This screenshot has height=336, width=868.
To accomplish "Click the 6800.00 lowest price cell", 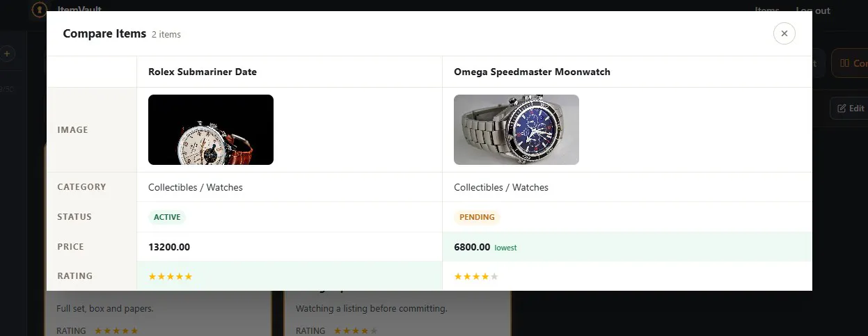I will (627, 247).
